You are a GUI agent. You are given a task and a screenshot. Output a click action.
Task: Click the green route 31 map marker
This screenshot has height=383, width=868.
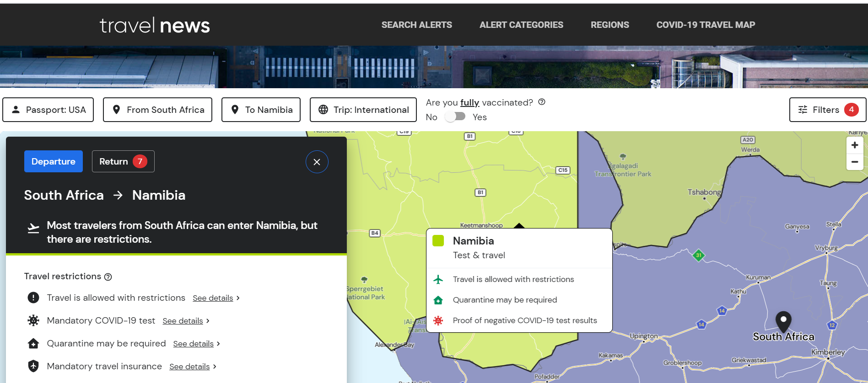pyautogui.click(x=698, y=255)
